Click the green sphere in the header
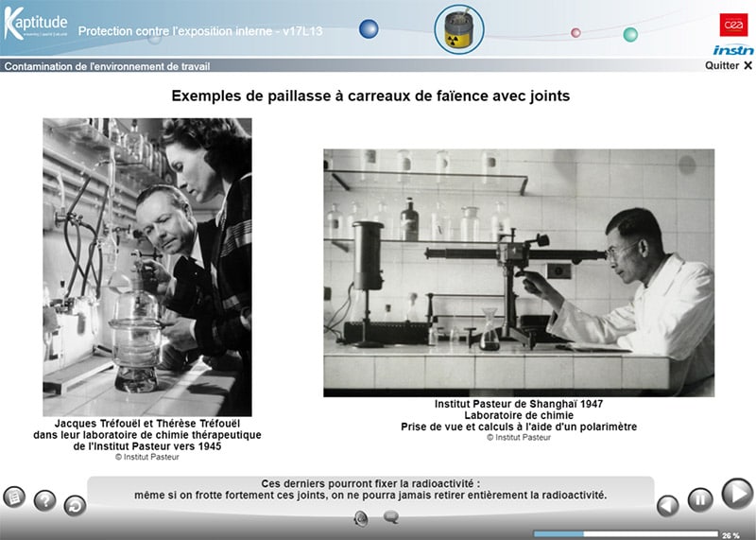Screen dimensions: 756x540 pos(630,35)
